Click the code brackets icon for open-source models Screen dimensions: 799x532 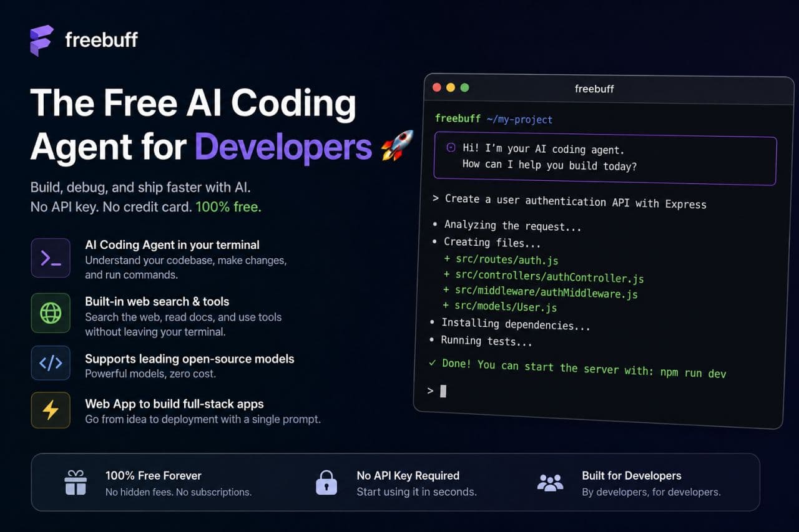(x=51, y=362)
